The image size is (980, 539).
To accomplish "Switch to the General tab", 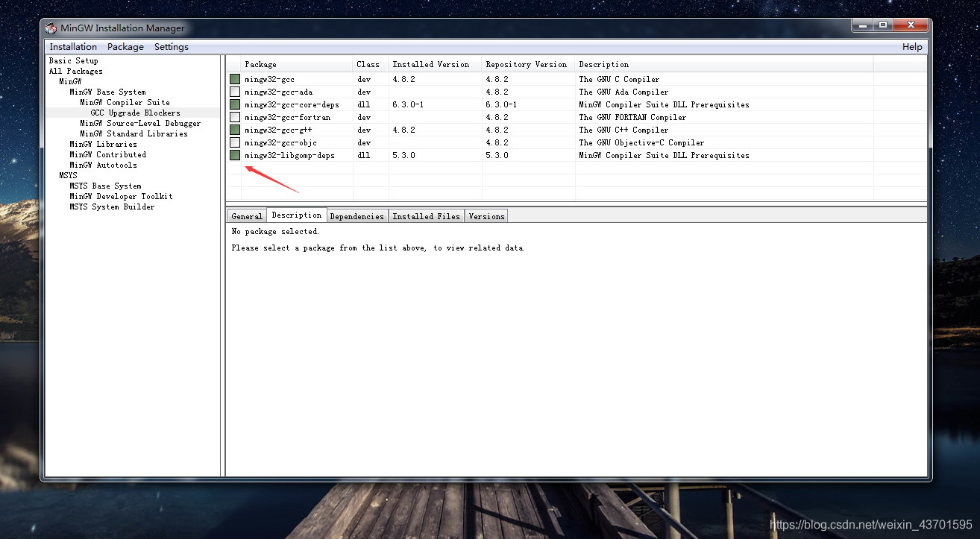I will 247,216.
